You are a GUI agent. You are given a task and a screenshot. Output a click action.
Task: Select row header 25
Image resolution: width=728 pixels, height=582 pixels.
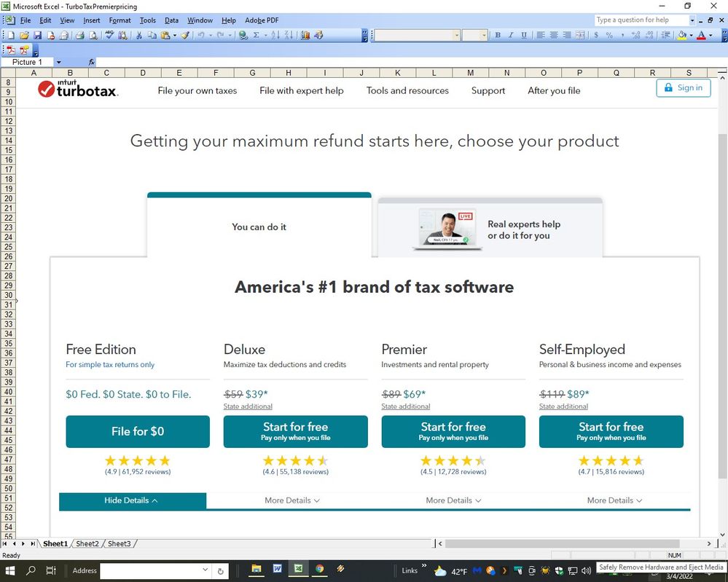tap(8, 247)
